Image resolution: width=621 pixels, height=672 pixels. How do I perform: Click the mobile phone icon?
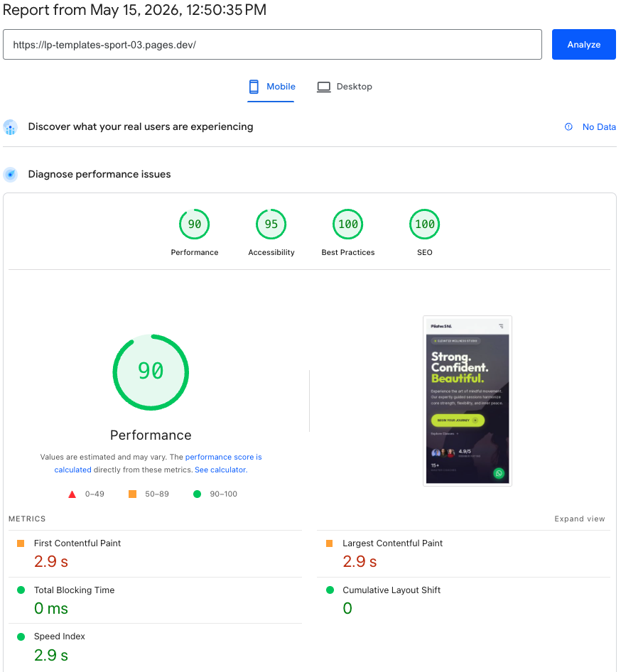pos(254,87)
